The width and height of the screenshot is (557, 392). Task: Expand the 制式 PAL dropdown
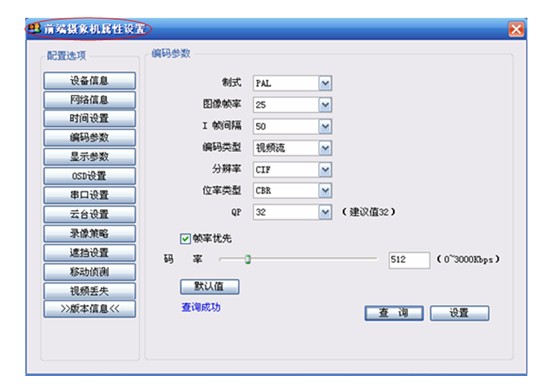click(325, 83)
